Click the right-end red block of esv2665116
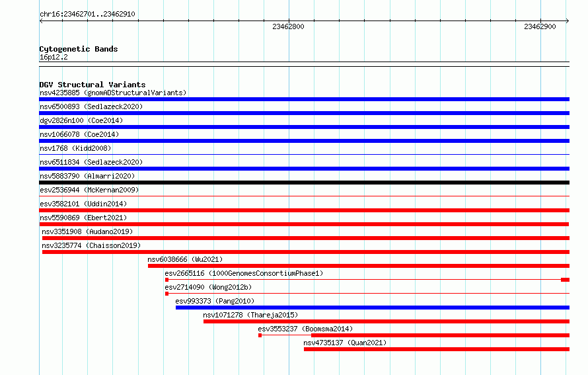Viewport: 588px width, 375px height. (x=565, y=280)
